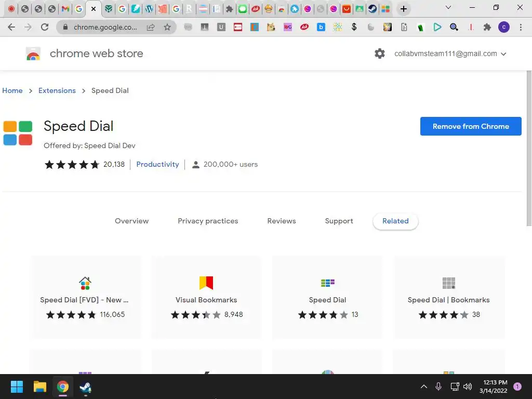Open File Explorer from taskbar
This screenshot has height=399, width=532.
pos(39,387)
